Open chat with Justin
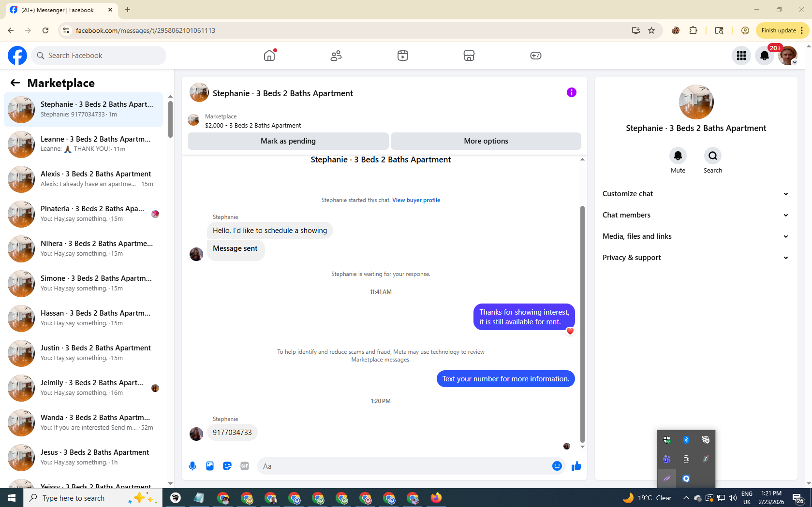812x507 pixels. coord(83,353)
